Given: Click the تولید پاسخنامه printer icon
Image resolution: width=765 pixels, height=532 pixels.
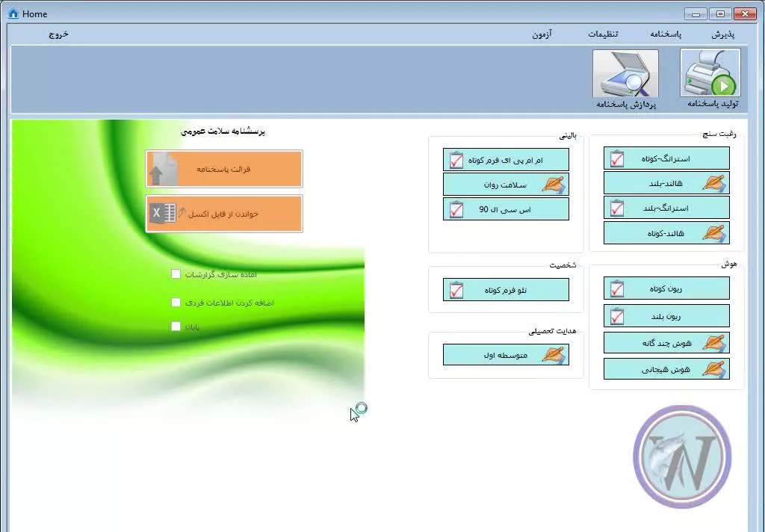Looking at the screenshot, I should [x=710, y=73].
